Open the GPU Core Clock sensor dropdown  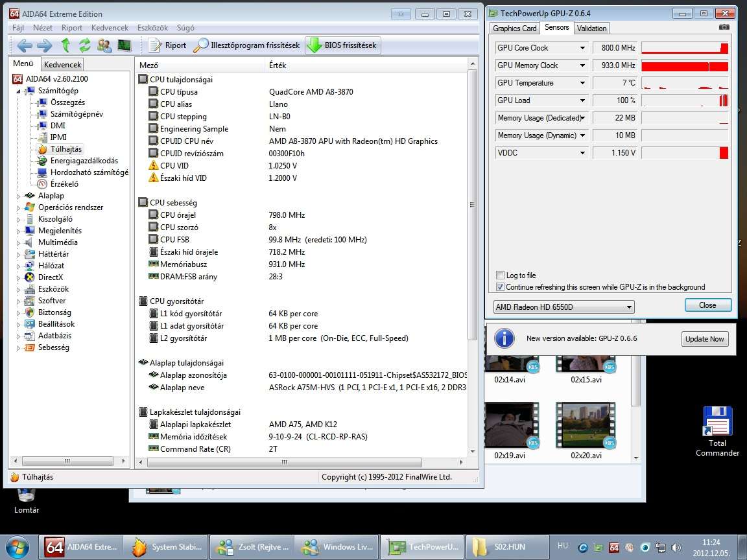point(582,47)
